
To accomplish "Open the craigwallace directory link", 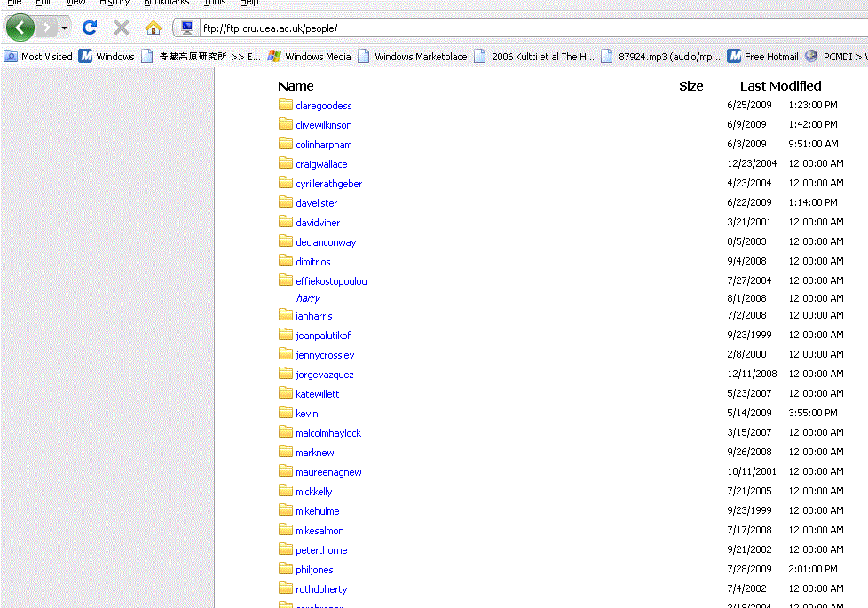I will (x=321, y=164).
